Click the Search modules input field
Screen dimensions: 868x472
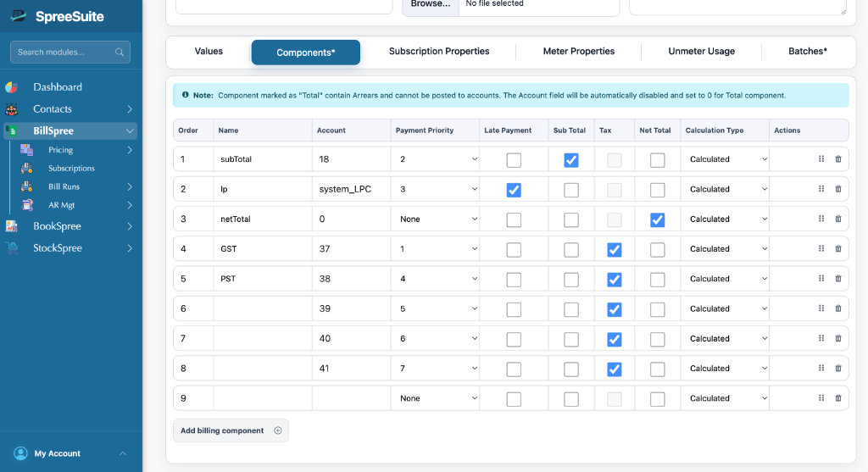pyautogui.click(x=70, y=52)
